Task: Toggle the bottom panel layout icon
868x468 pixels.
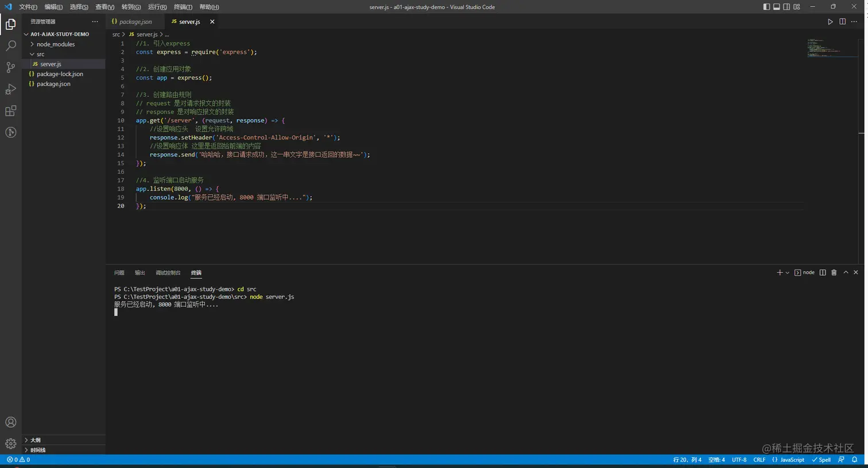Action: (777, 7)
